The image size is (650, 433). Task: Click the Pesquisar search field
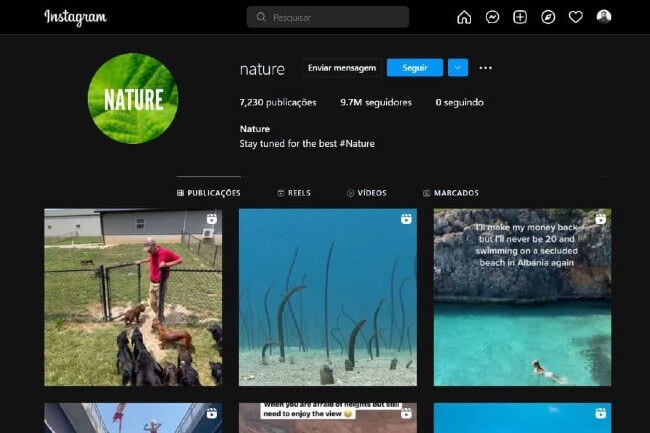tap(327, 17)
